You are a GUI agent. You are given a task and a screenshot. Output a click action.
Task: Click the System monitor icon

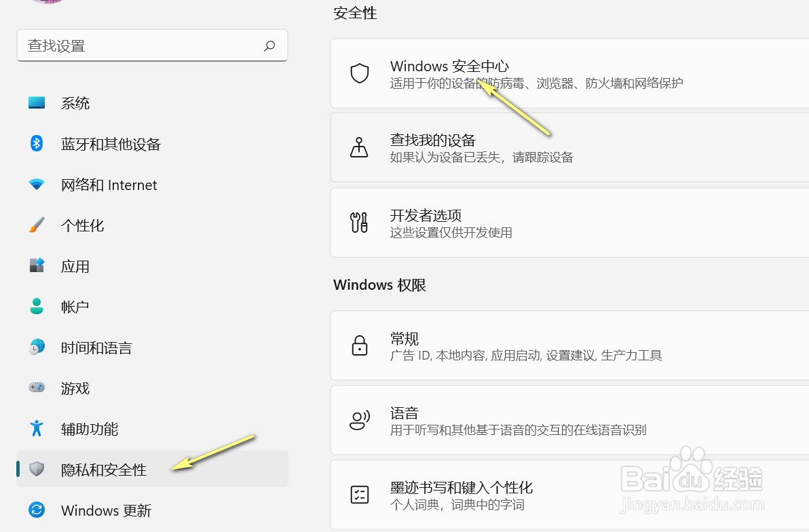tap(37, 102)
